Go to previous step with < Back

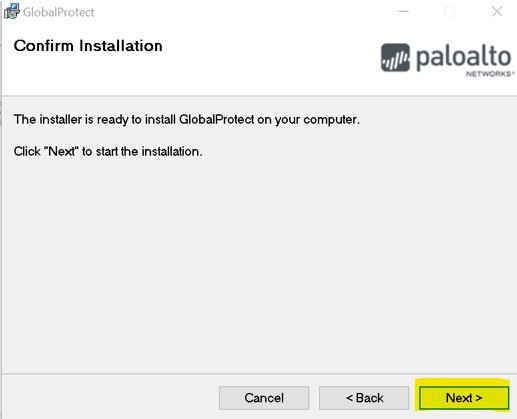364,398
